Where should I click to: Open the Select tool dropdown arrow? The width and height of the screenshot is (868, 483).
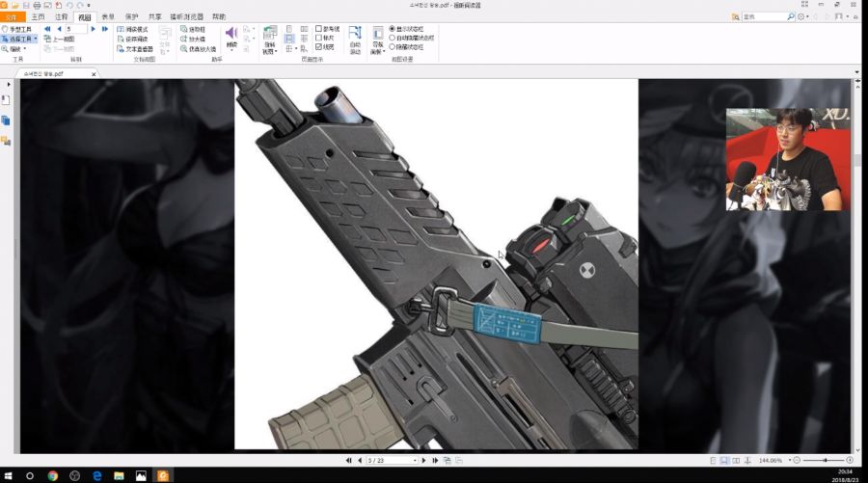pos(36,39)
